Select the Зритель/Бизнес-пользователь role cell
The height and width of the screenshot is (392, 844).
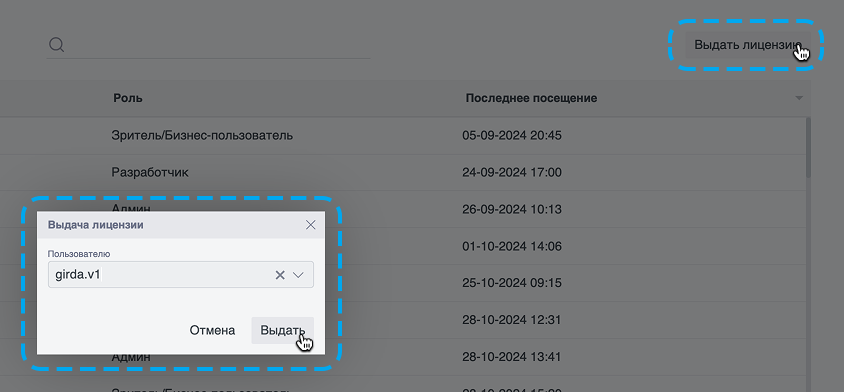pyautogui.click(x=202, y=135)
